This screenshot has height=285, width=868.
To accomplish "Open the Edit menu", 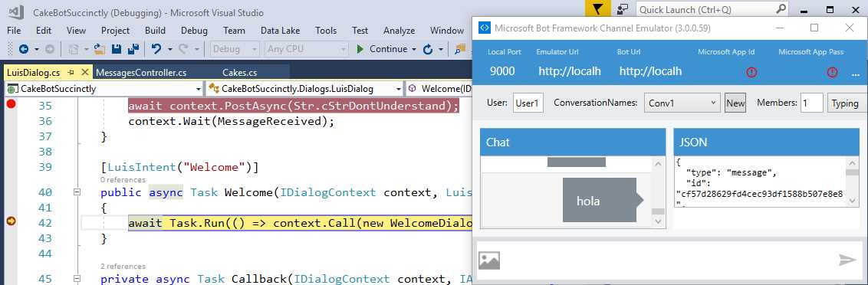I will [x=44, y=31].
